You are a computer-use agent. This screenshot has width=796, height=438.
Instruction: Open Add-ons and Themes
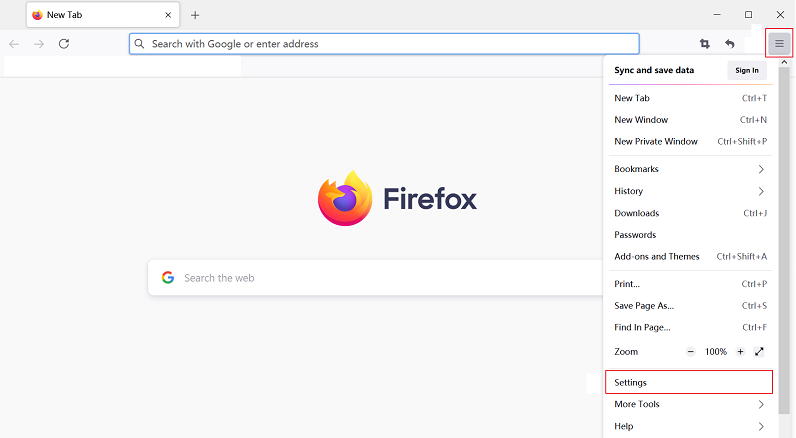(x=690, y=257)
